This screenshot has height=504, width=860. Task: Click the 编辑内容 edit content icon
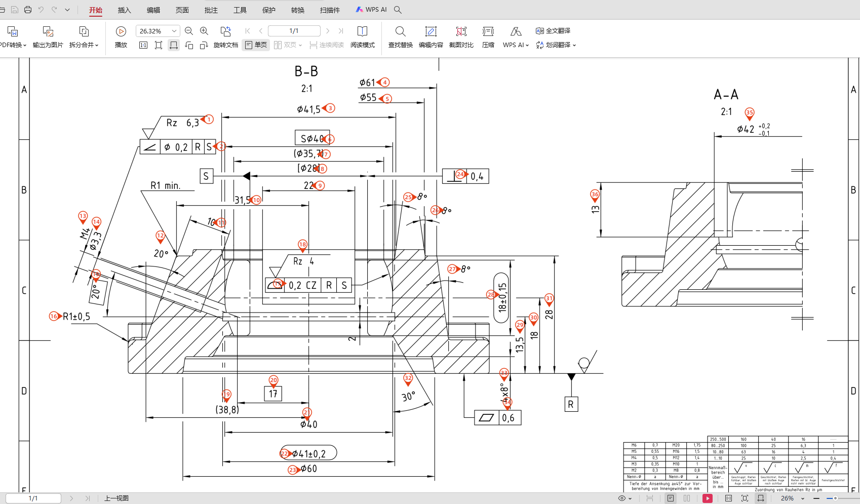(431, 37)
